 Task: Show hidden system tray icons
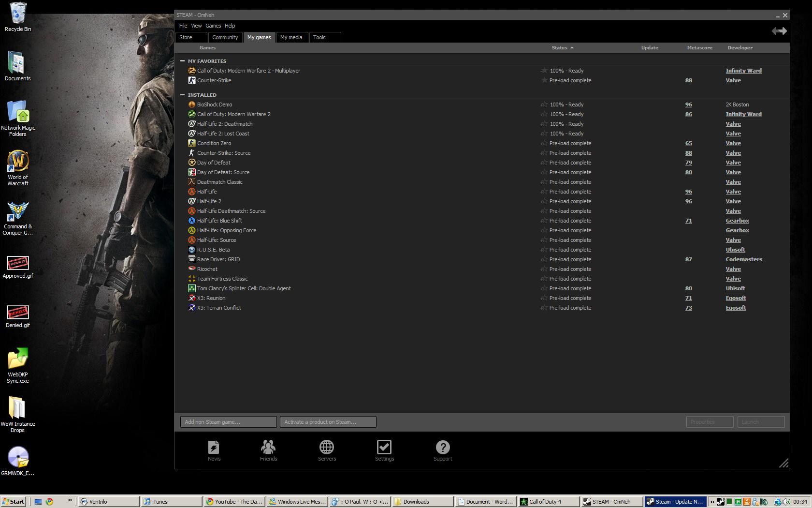(712, 502)
